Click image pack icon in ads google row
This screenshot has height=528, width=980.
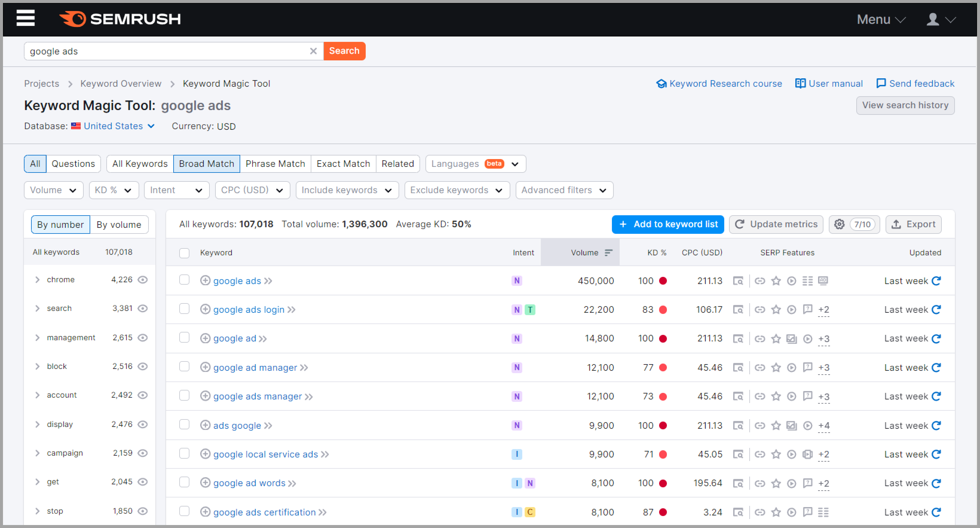pyautogui.click(x=792, y=425)
